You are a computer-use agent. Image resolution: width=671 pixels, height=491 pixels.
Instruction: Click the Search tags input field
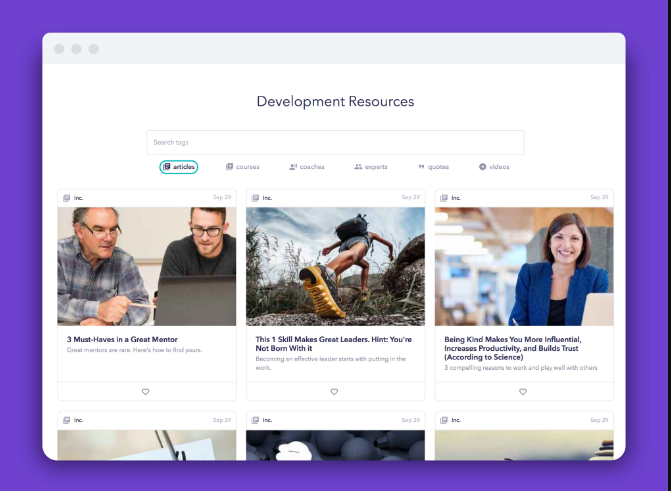pyautogui.click(x=335, y=142)
